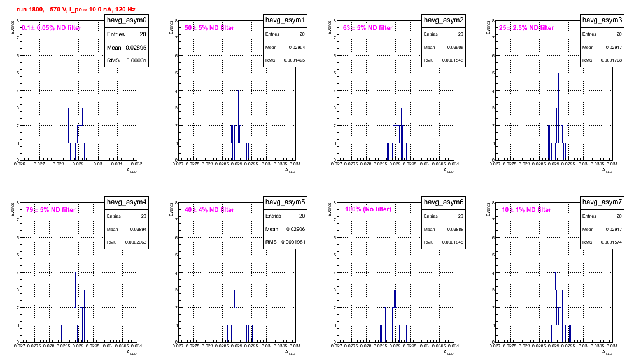Select the havg_asym0 title
Viewport: 634px width, 364px height.
click(x=127, y=20)
